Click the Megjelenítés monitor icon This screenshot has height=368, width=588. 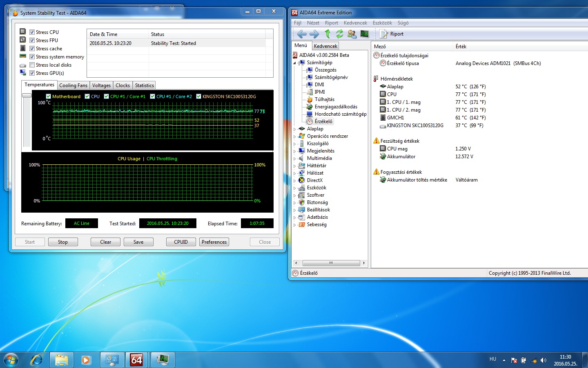302,151
